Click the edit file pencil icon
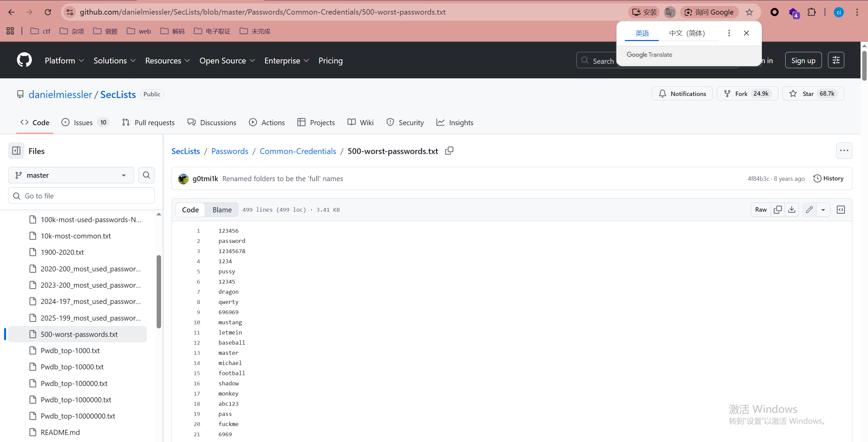The width and height of the screenshot is (868, 442). click(809, 210)
